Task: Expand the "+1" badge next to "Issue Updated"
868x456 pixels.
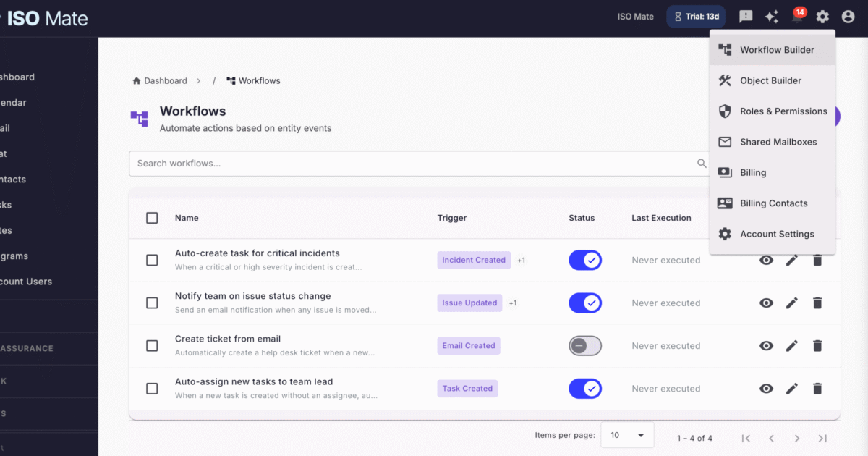Action: [513, 303]
